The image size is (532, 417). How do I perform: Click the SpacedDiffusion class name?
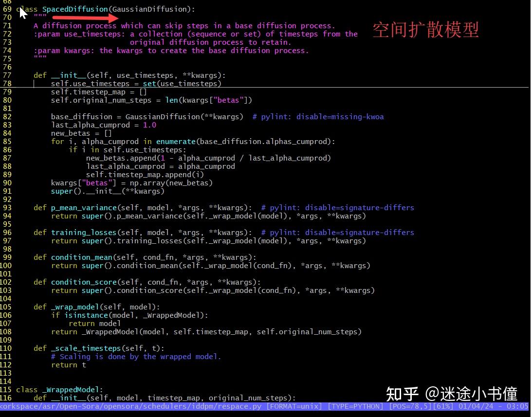coord(75,9)
